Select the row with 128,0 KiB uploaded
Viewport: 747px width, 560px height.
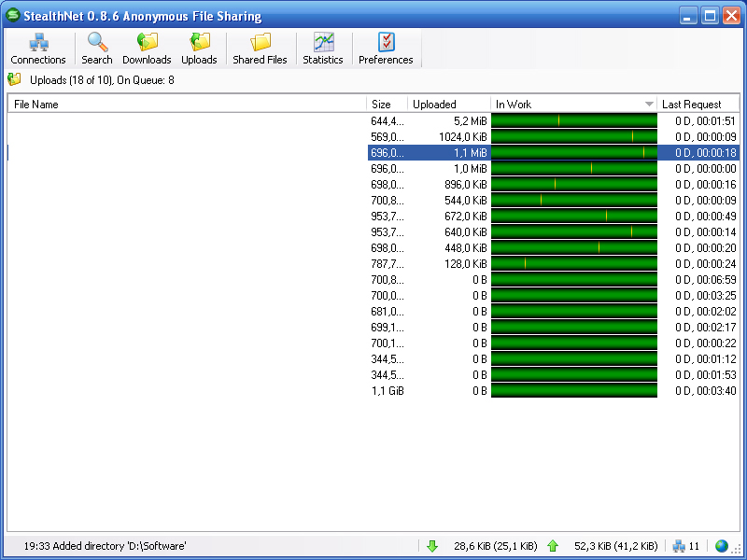pos(373,264)
